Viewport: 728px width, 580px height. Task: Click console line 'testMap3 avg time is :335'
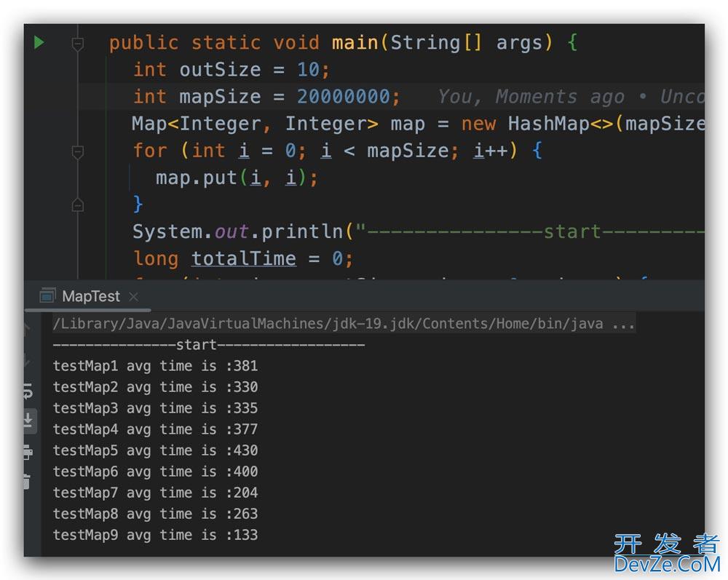pos(155,408)
